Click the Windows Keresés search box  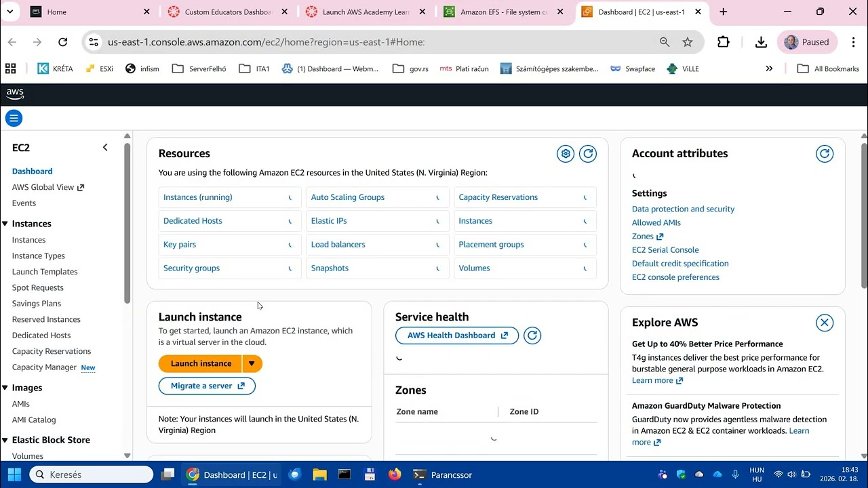click(92, 474)
